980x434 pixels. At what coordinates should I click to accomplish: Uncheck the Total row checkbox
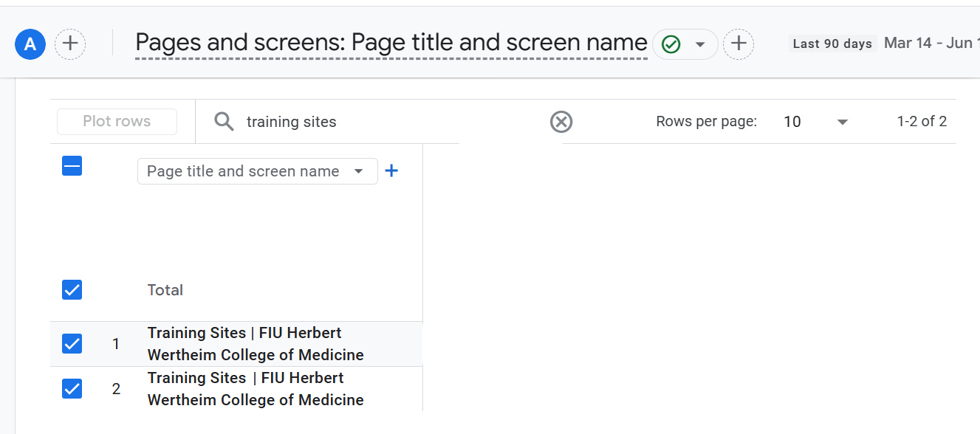point(72,290)
